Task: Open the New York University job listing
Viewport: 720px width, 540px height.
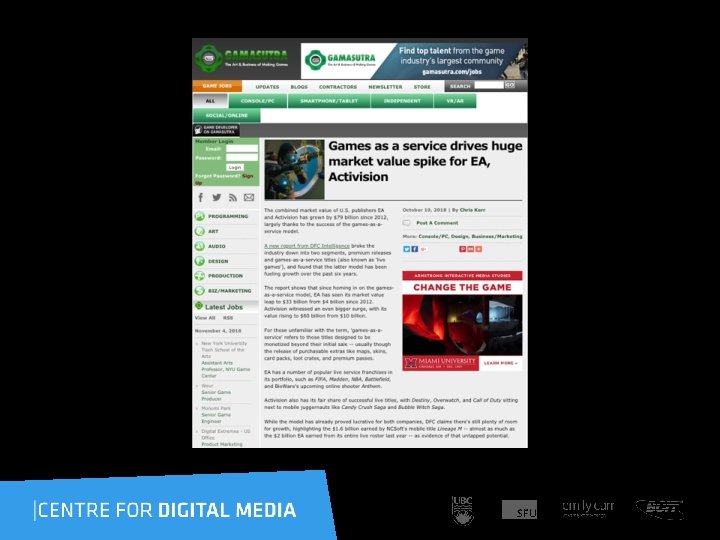Action: 225,360
